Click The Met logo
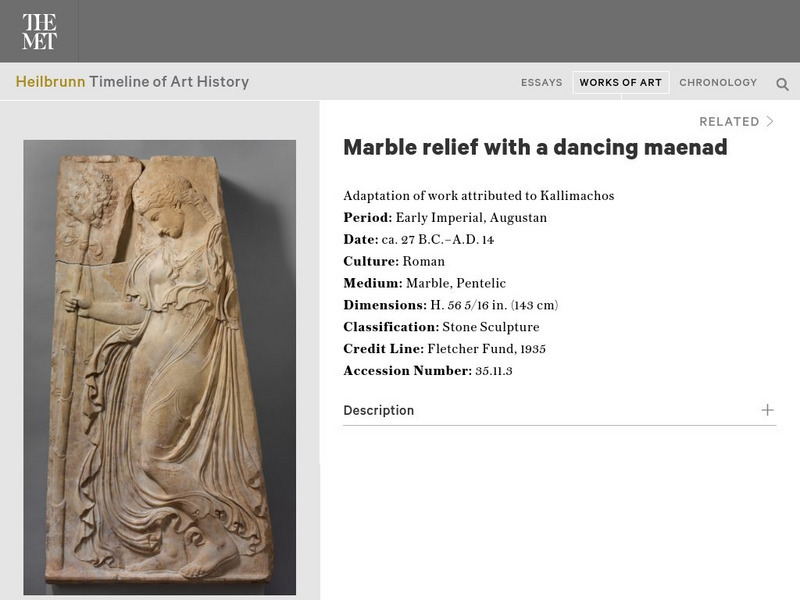 39,31
